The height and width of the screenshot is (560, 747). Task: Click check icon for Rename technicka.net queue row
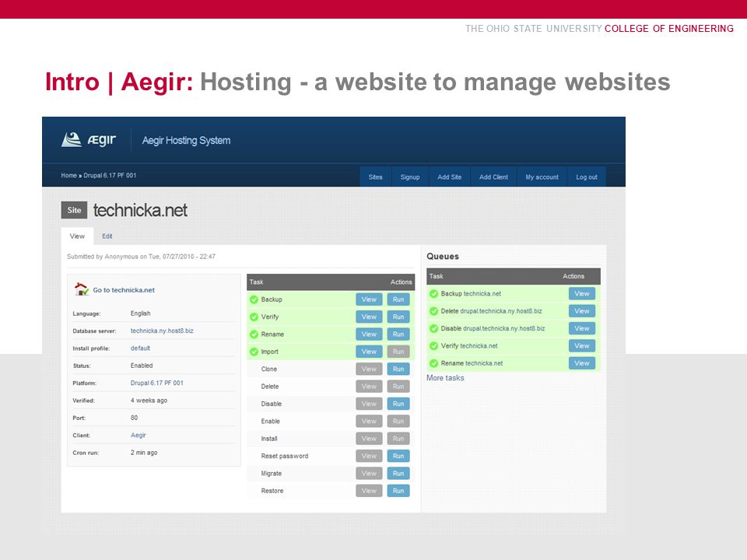433,363
